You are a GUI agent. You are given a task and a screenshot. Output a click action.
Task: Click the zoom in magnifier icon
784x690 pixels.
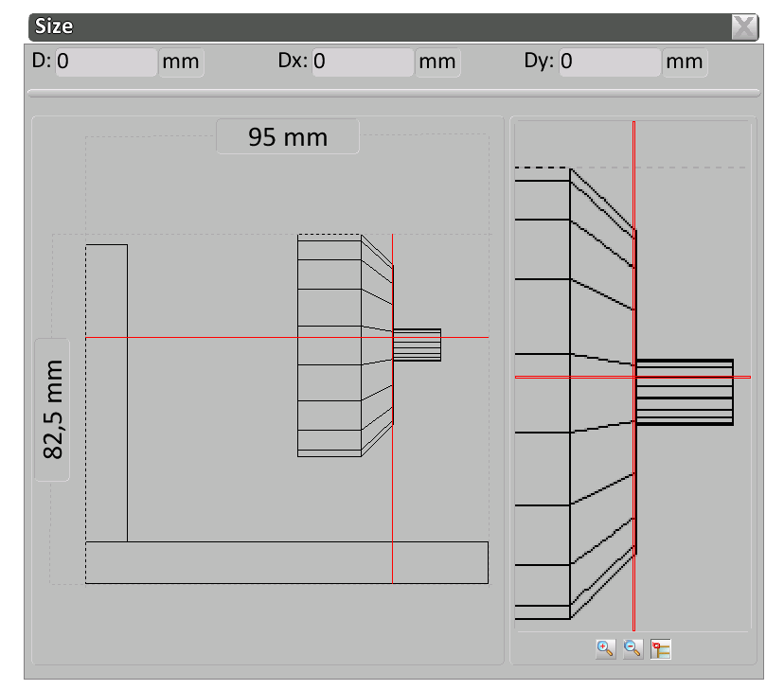click(x=606, y=649)
